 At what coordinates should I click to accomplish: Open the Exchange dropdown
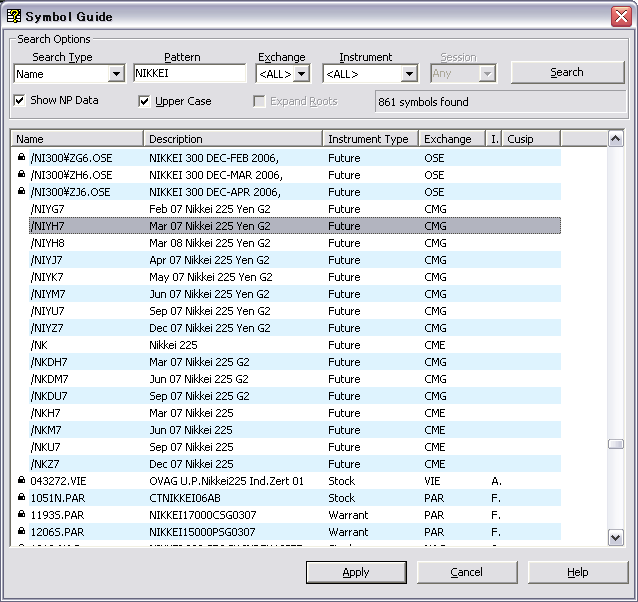pyautogui.click(x=302, y=74)
